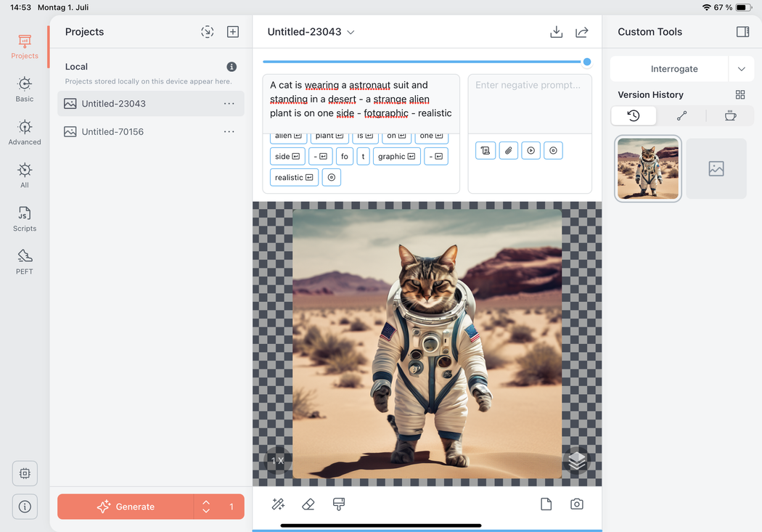Click the chip icon above the info button
The image size is (762, 532).
point(25,473)
